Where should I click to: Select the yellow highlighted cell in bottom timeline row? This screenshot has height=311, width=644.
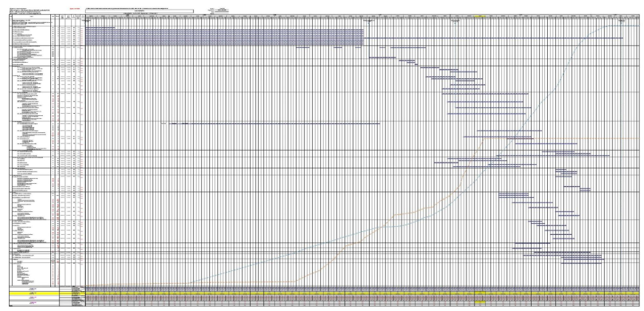click(480, 301)
